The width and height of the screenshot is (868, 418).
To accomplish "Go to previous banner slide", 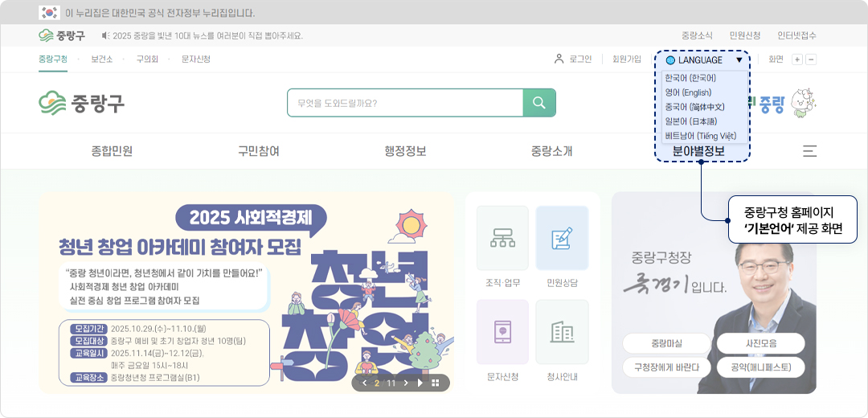I will tap(364, 383).
